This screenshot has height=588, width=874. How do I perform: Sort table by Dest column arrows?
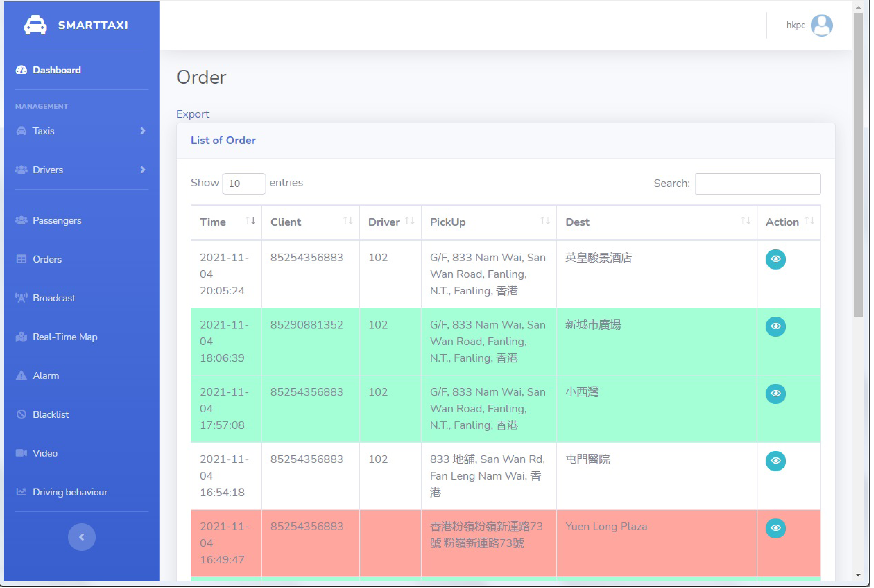pos(745,221)
